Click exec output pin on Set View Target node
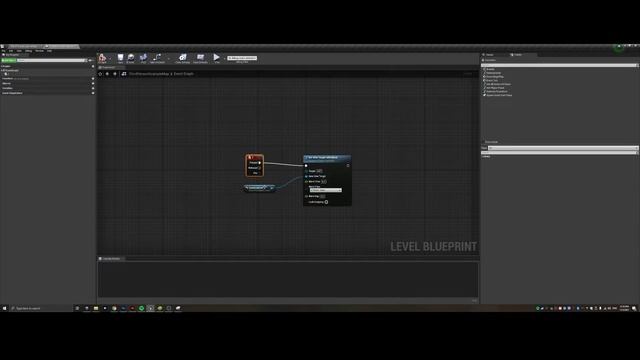The image size is (640, 360). (x=348, y=166)
